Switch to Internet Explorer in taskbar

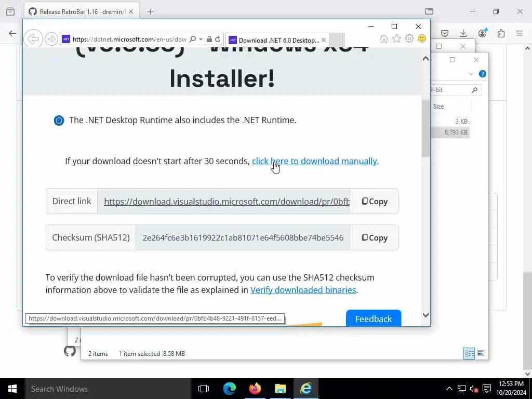pyautogui.click(x=305, y=389)
